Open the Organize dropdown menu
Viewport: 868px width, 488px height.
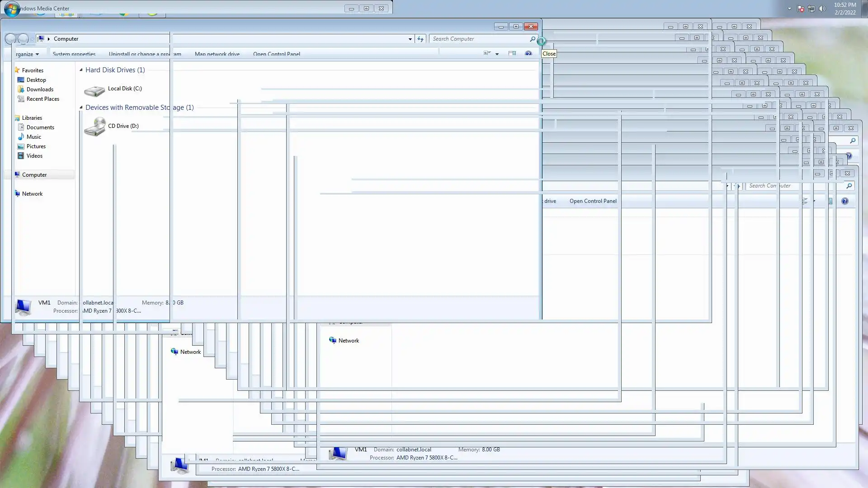27,54
